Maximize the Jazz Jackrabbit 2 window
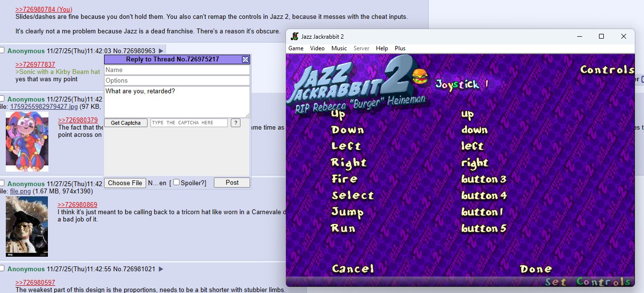Viewport: 644px width, 293px height. pos(601,36)
